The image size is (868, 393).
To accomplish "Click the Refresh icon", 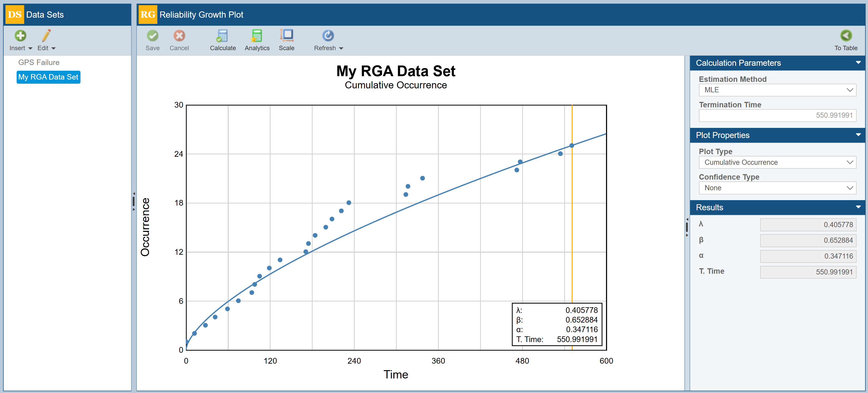I will point(328,35).
